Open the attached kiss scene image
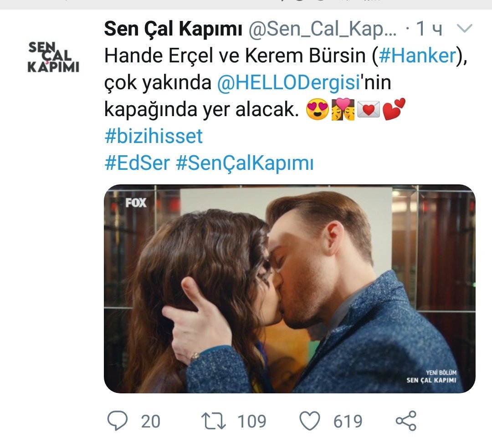Image resolution: width=492 pixels, height=448 pixels. pyautogui.click(x=290, y=289)
